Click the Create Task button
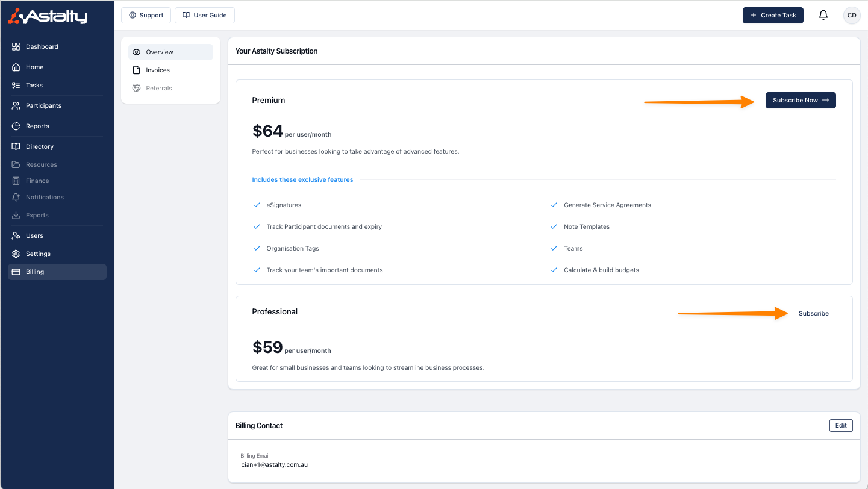Screen dimensions: 868x489 pos(773,15)
